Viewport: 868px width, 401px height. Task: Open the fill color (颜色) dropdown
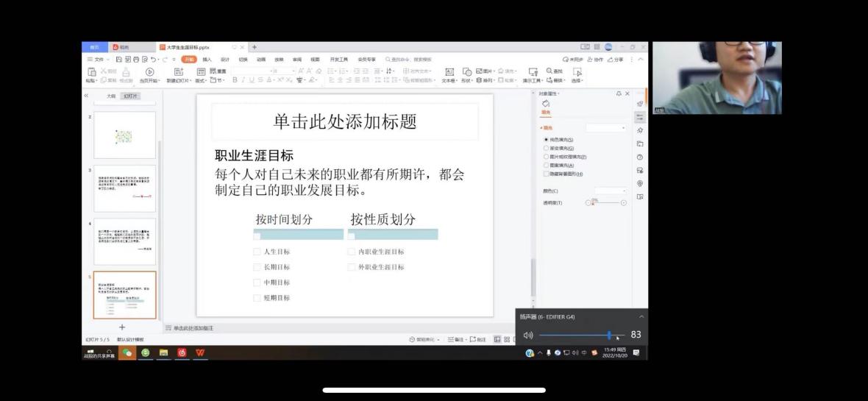pyautogui.click(x=611, y=191)
